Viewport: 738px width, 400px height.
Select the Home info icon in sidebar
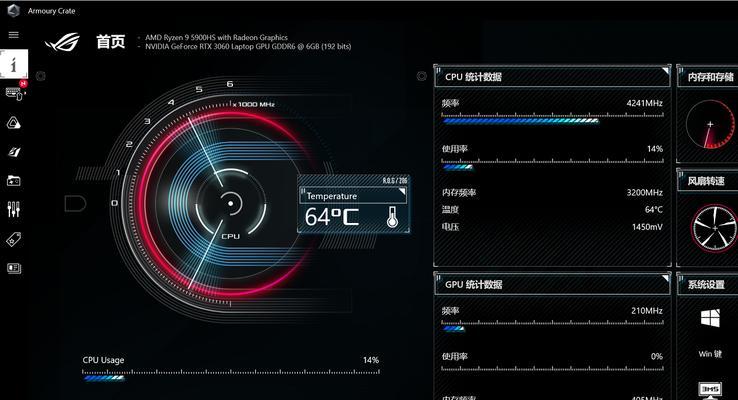click(14, 64)
